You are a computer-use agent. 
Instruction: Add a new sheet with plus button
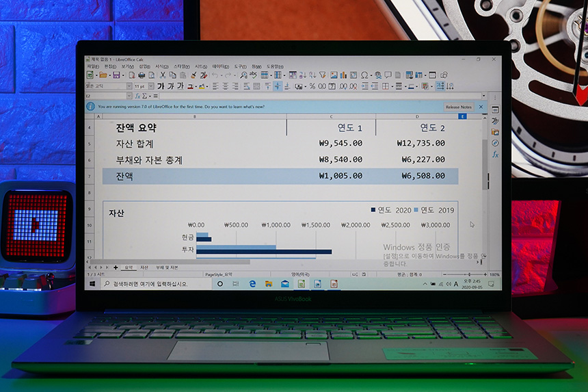[116, 267]
